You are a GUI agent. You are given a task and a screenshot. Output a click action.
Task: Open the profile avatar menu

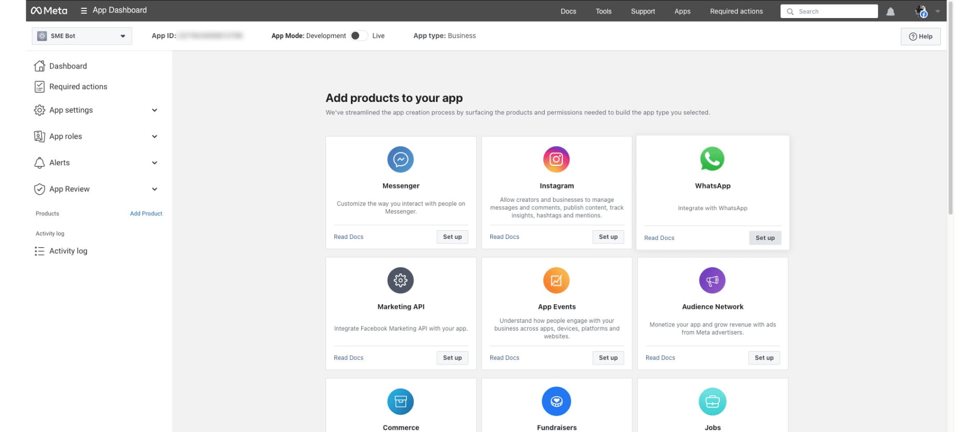pos(921,11)
